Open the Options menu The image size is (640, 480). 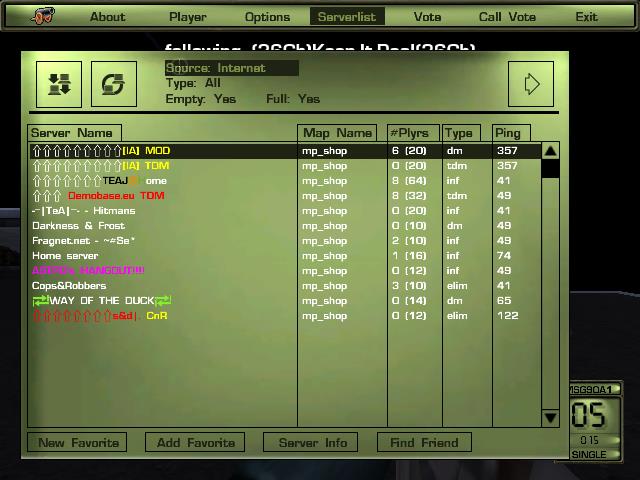click(267, 16)
